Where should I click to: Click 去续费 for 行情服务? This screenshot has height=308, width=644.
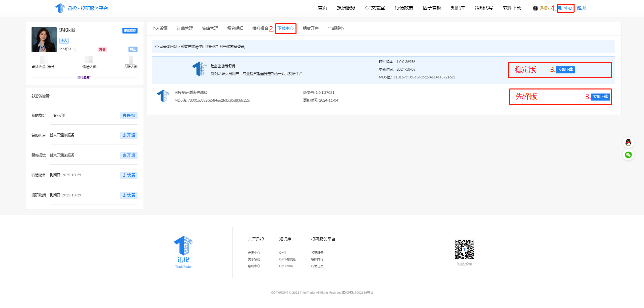click(x=129, y=175)
